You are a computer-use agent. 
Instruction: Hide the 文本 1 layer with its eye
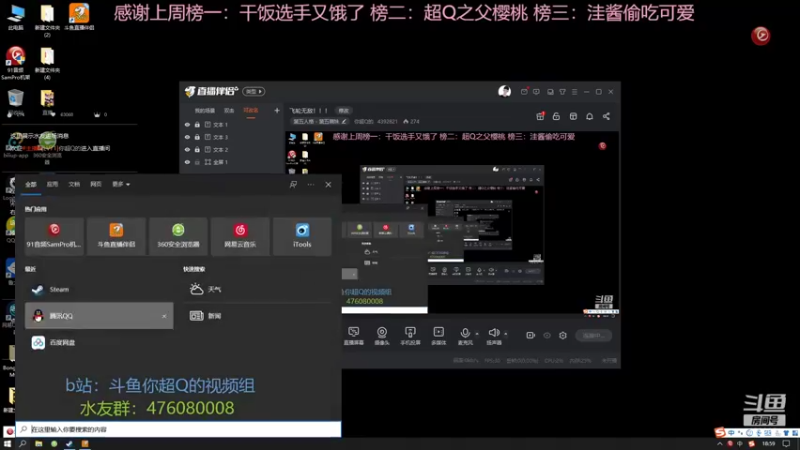click(187, 124)
